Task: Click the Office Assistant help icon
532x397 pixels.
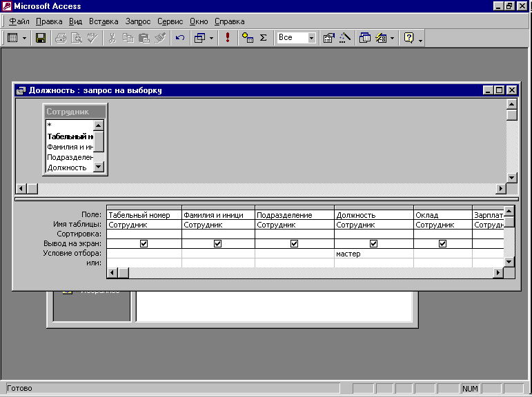Action: coord(409,38)
